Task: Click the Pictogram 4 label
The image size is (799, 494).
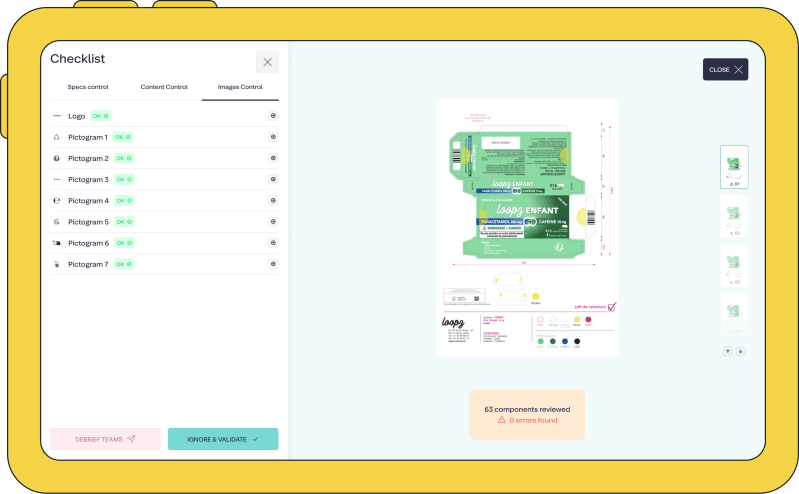Action: 88,201
